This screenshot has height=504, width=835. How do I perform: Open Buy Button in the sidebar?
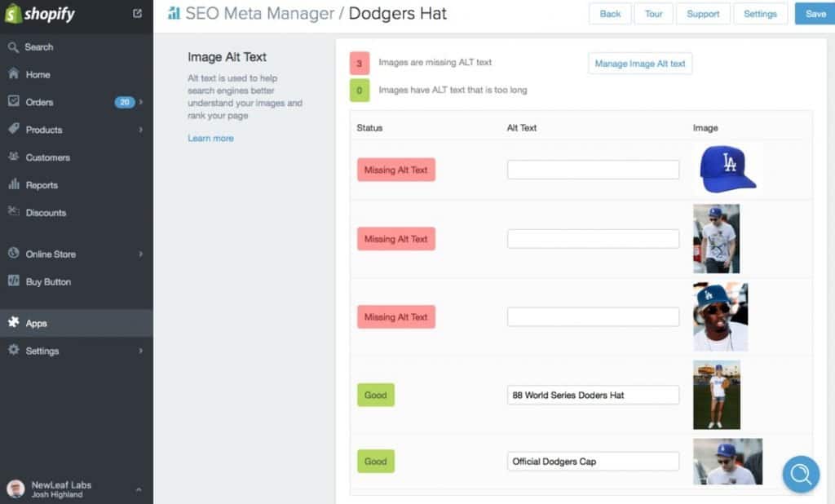pyautogui.click(x=48, y=281)
